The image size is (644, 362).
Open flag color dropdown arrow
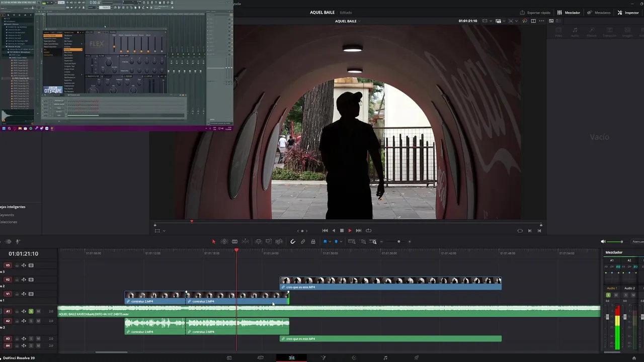(330, 242)
